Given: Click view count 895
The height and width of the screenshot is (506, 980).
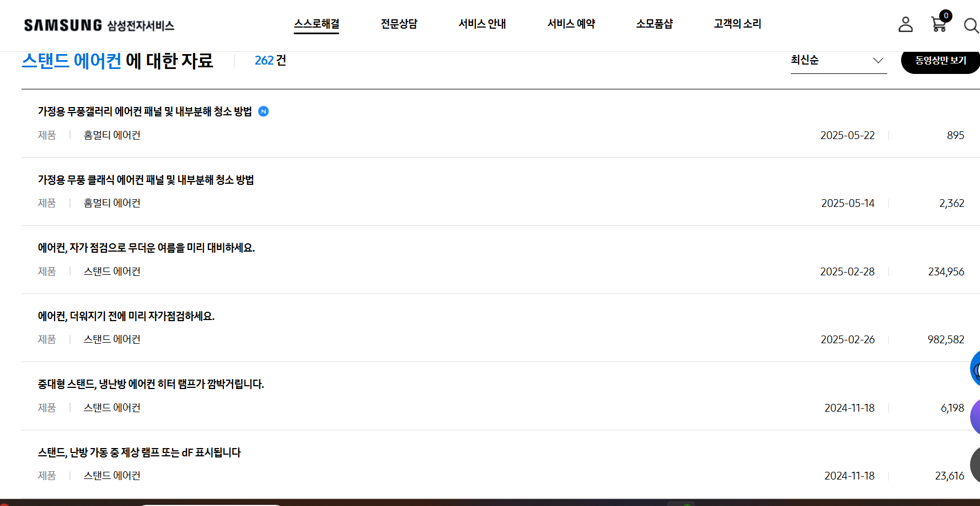Looking at the screenshot, I should coord(955,135).
